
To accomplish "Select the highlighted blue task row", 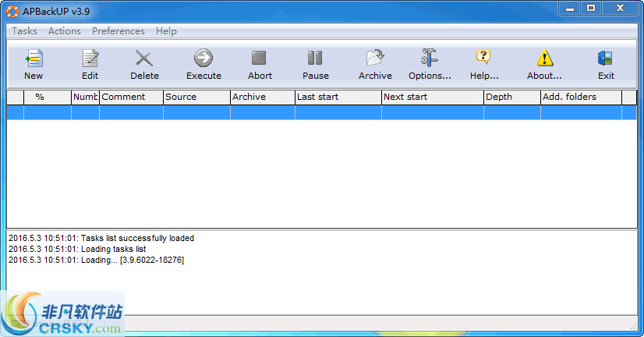I will click(321, 112).
